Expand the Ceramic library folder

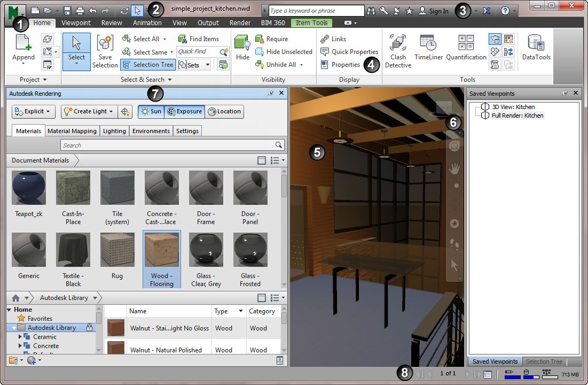pyautogui.click(x=20, y=337)
